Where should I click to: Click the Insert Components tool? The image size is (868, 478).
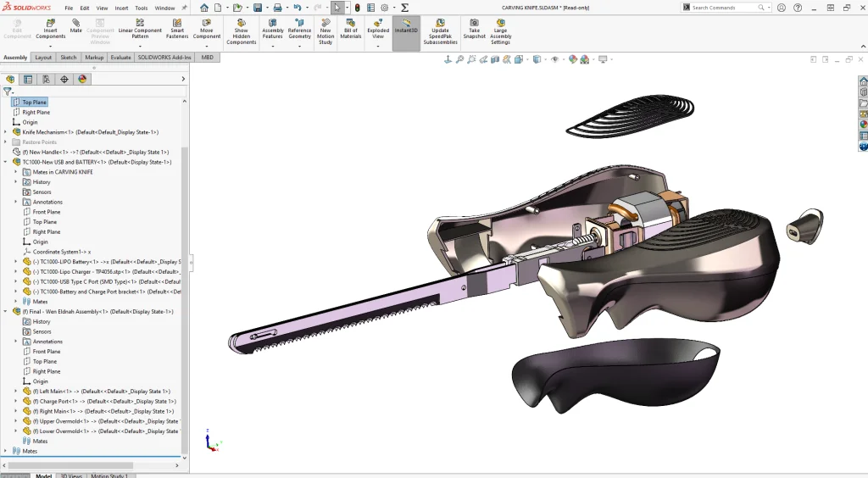(50, 30)
